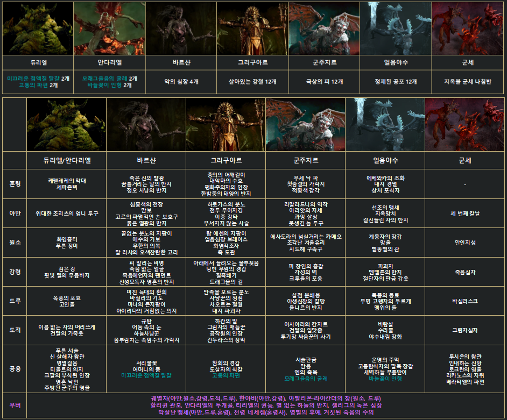Click '운명의 주먹' in the 공용 row
Image resolution: width=507 pixels, height=420 pixels.
click(x=385, y=360)
